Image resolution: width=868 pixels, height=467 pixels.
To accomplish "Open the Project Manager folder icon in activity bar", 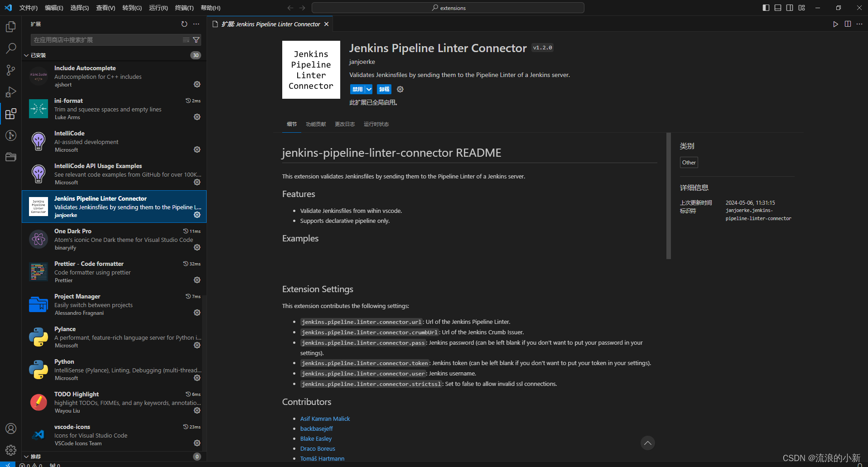I will 11,157.
